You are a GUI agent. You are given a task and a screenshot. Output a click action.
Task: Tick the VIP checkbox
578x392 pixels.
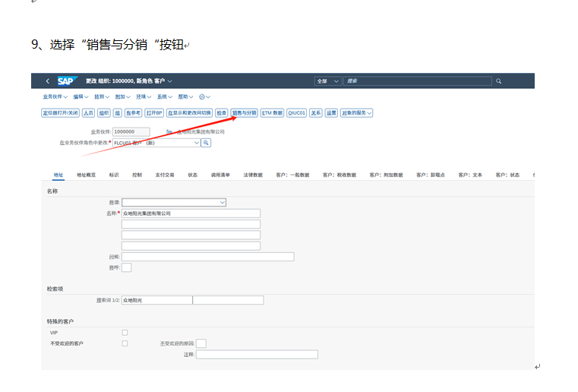(125, 332)
